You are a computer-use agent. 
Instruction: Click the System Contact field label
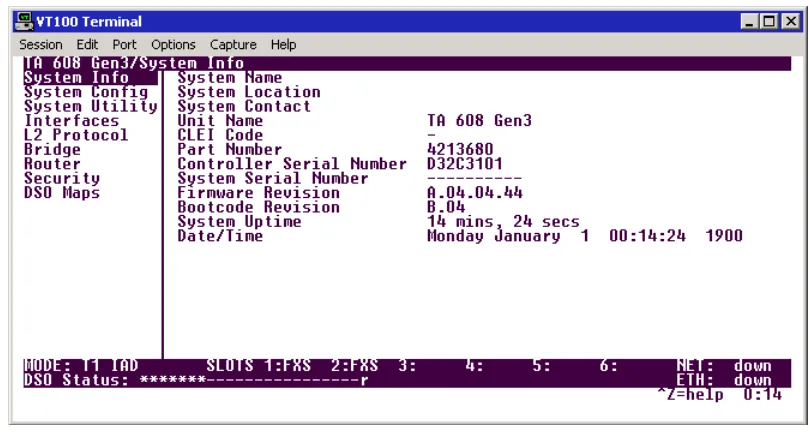pyautogui.click(x=244, y=107)
